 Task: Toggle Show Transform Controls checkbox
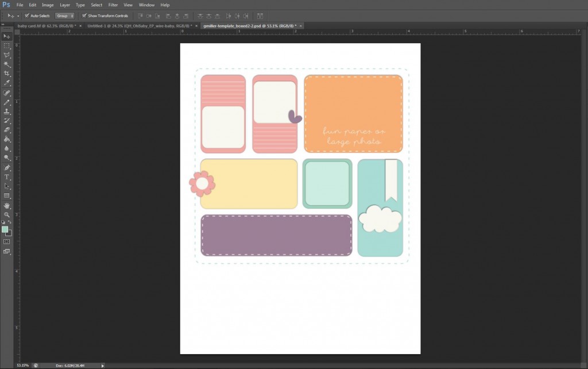coord(84,16)
